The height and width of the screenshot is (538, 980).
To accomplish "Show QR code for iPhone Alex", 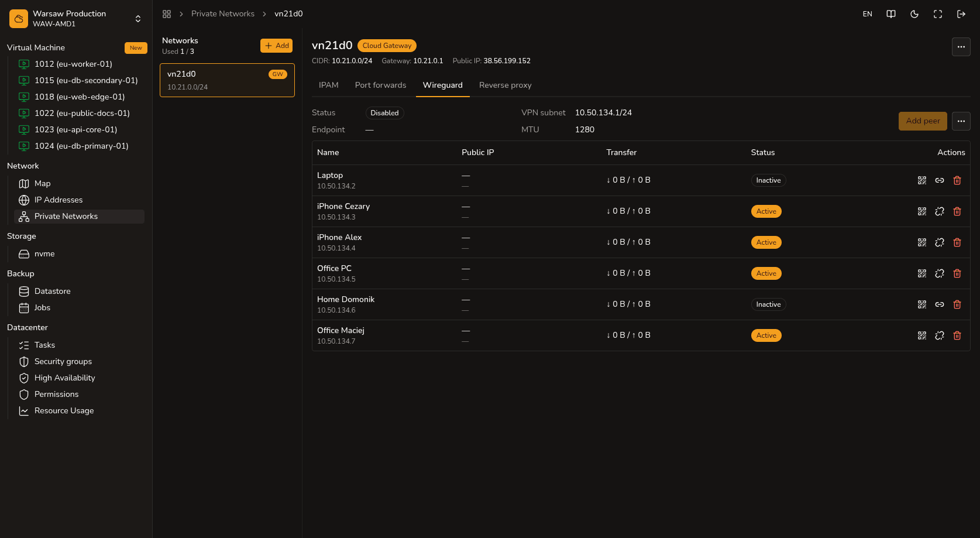I will [922, 242].
